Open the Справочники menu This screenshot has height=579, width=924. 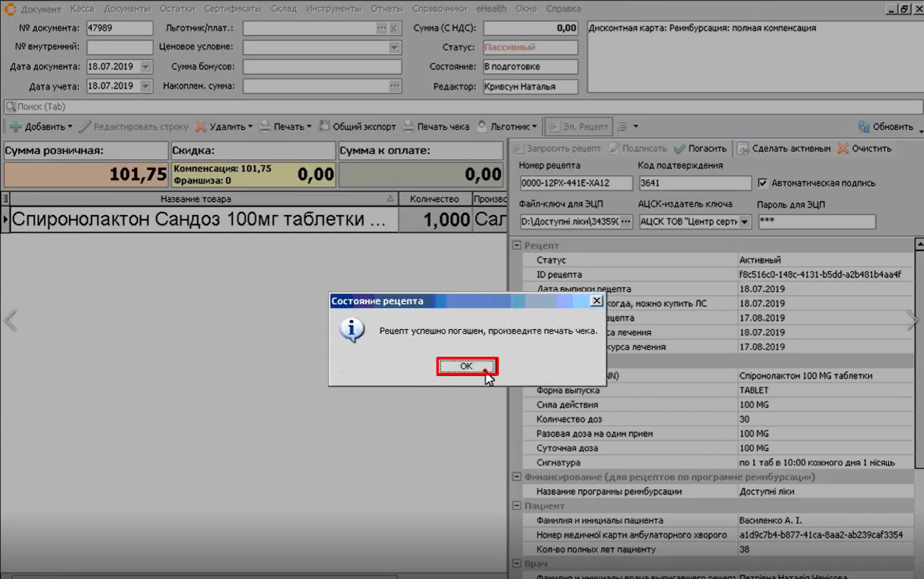[x=439, y=9]
